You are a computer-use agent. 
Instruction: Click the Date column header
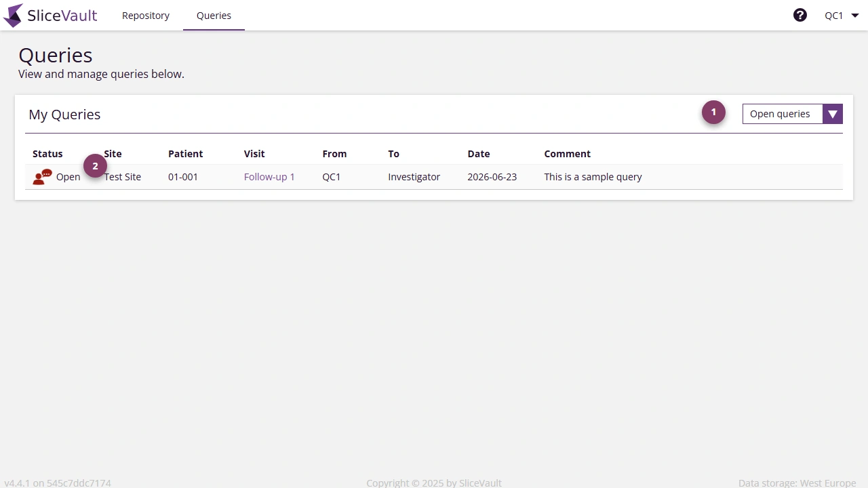click(479, 154)
